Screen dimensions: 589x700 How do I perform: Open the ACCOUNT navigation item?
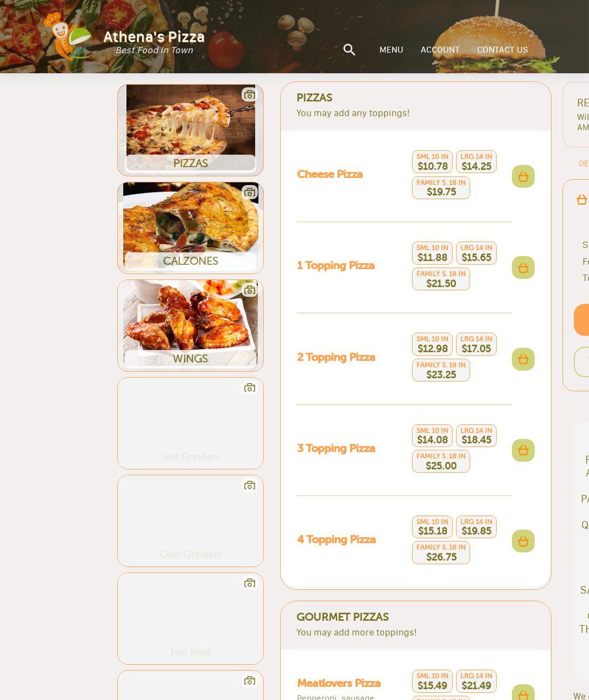click(x=440, y=50)
